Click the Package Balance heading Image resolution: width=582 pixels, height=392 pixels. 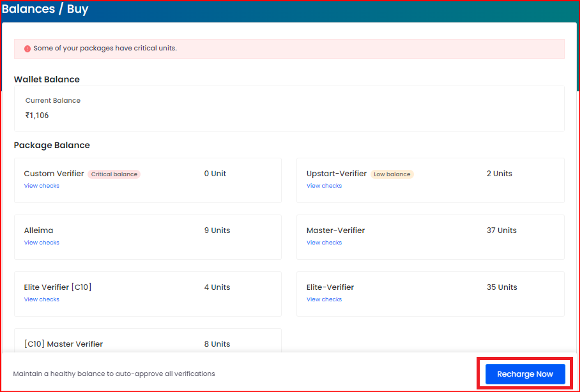(52, 145)
